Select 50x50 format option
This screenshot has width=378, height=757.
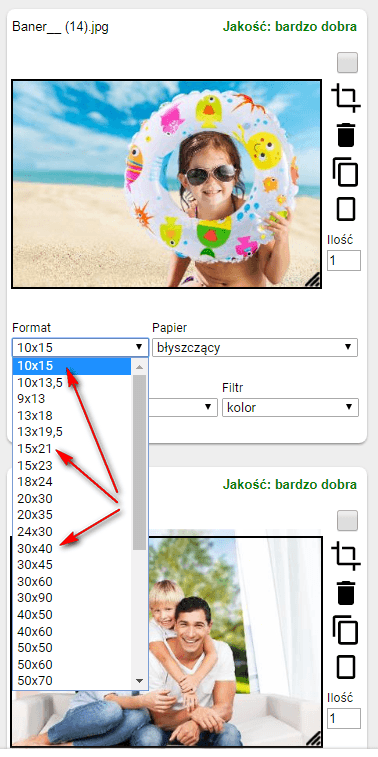click(x=72, y=647)
